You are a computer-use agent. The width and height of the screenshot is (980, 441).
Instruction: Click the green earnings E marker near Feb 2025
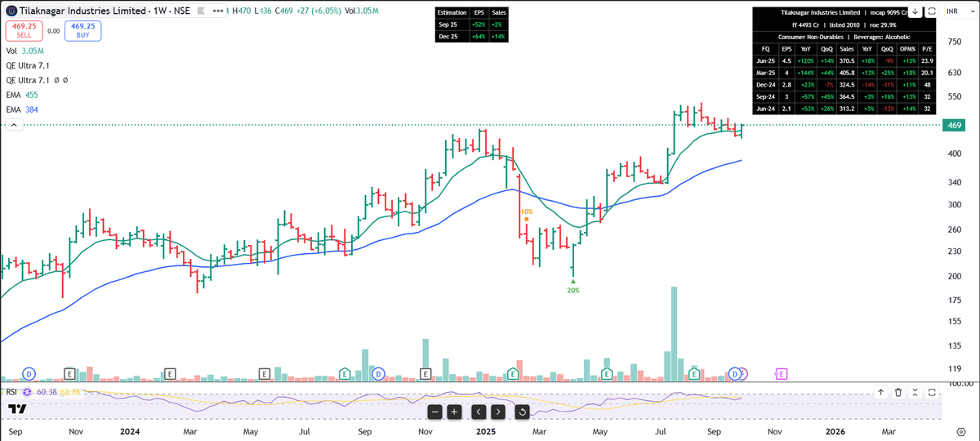[512, 373]
